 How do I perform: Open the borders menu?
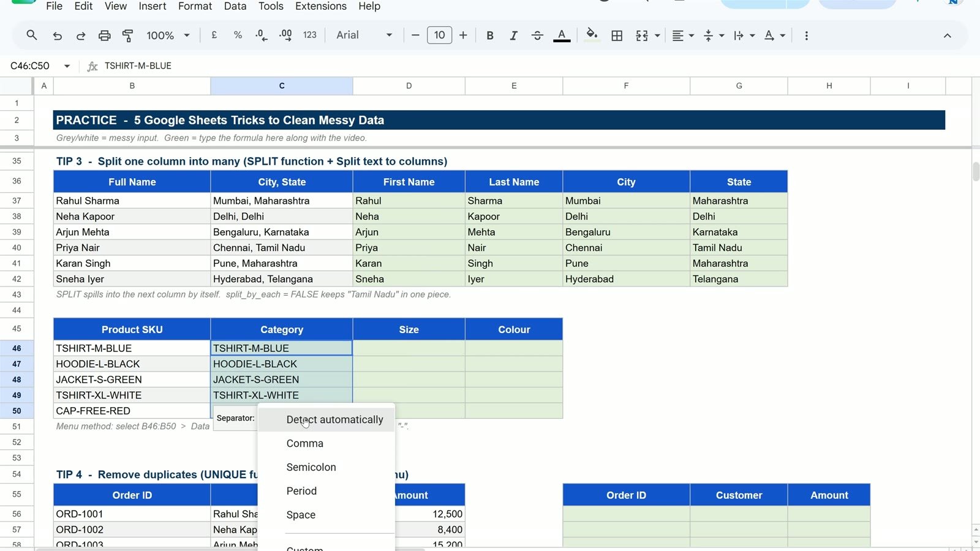[x=617, y=36]
